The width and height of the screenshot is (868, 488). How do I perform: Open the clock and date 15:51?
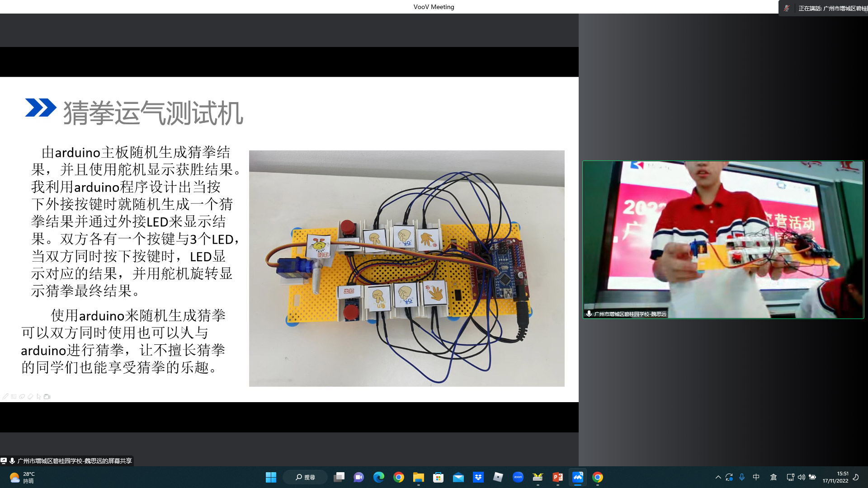pyautogui.click(x=835, y=477)
